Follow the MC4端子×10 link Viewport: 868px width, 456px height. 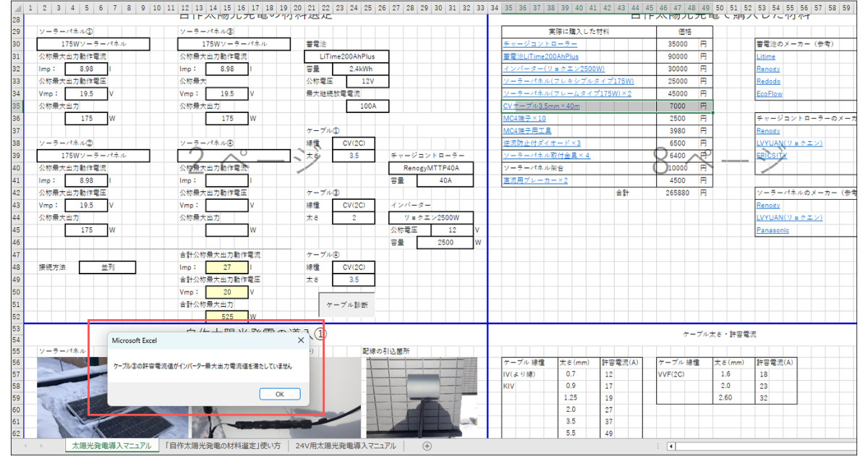(x=524, y=119)
